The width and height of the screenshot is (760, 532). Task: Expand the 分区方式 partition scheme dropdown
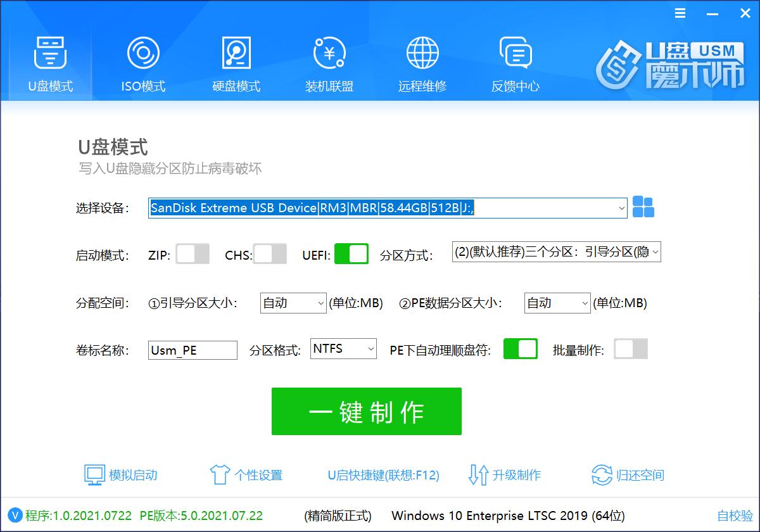(657, 251)
